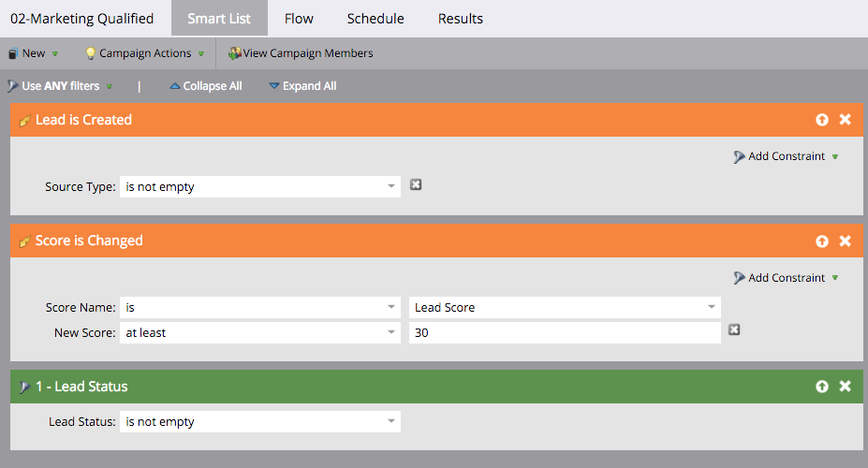Move the Lead Status filter up
868x468 pixels.
(x=822, y=387)
